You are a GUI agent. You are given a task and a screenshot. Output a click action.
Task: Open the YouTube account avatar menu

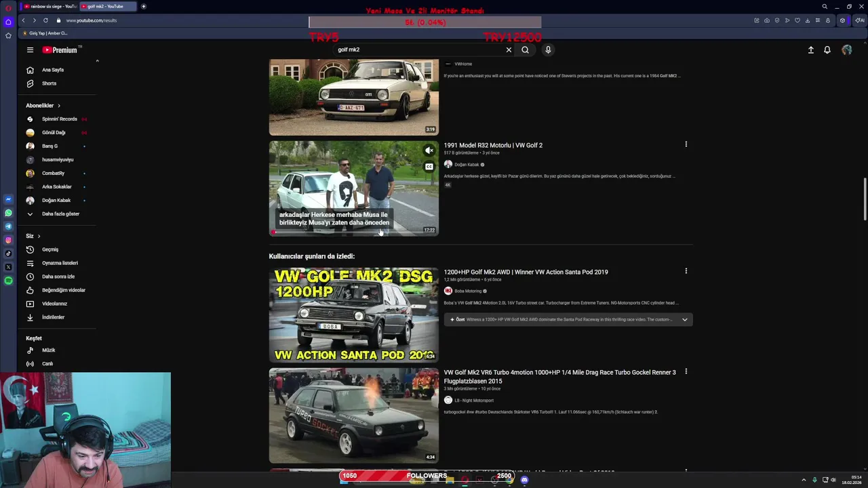846,49
